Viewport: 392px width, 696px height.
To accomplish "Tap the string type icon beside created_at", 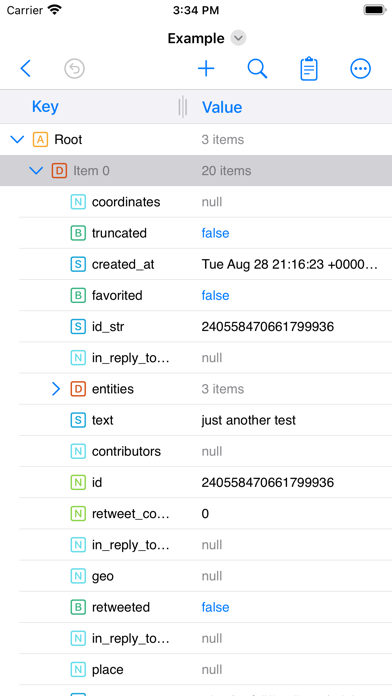I will pos(78,265).
